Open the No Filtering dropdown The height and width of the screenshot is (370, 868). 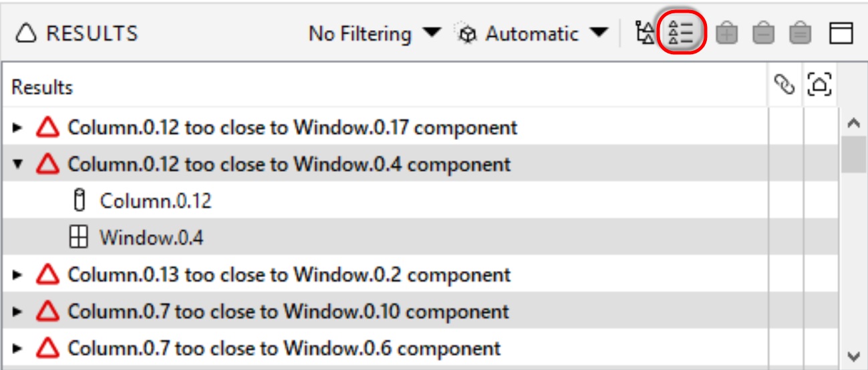click(375, 33)
